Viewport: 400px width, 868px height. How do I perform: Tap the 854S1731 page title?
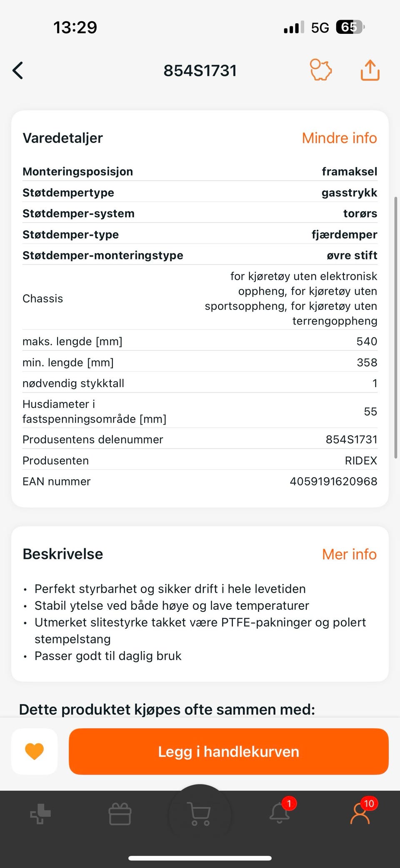pos(200,71)
